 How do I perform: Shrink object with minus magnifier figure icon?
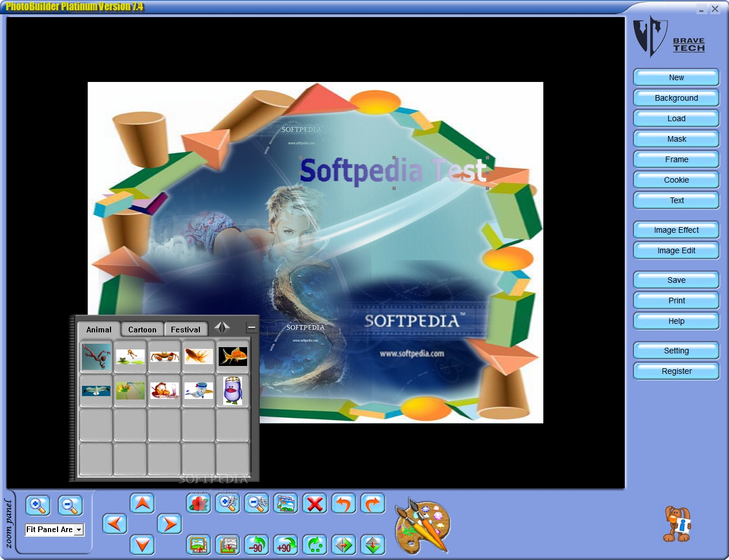257,504
